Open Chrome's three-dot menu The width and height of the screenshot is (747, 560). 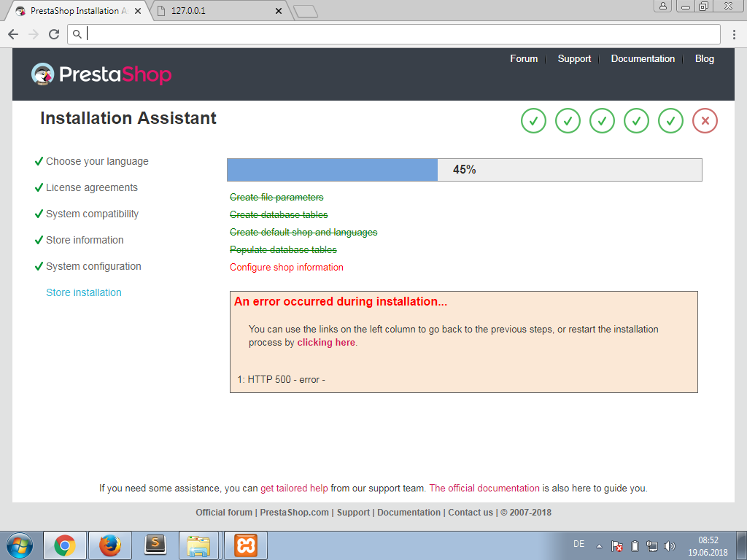tap(734, 34)
